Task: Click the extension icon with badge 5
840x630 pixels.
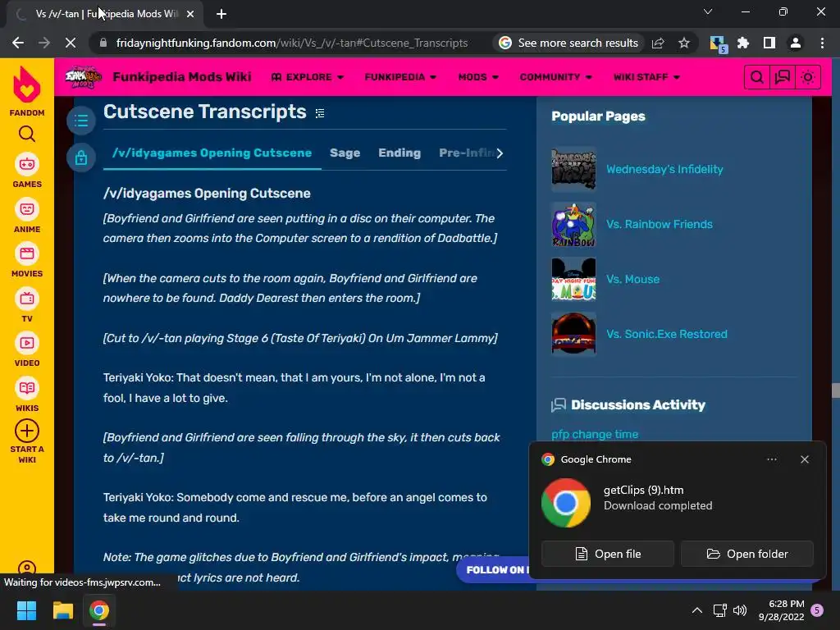Action: [x=717, y=43]
